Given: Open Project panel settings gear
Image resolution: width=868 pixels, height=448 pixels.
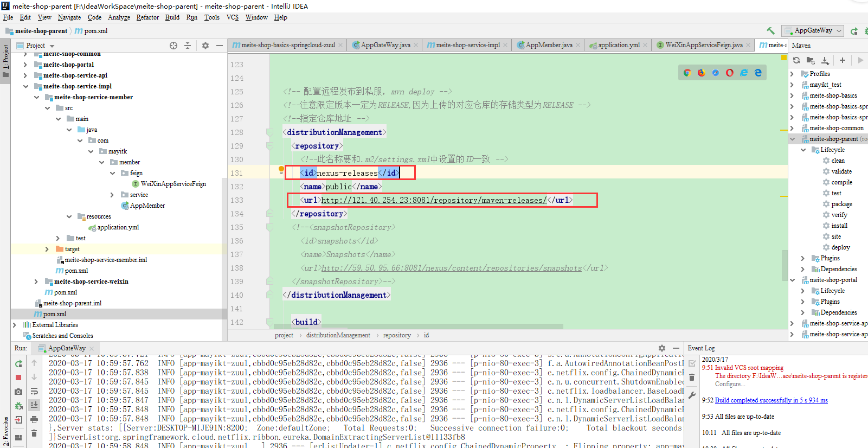Looking at the screenshot, I should tap(205, 46).
